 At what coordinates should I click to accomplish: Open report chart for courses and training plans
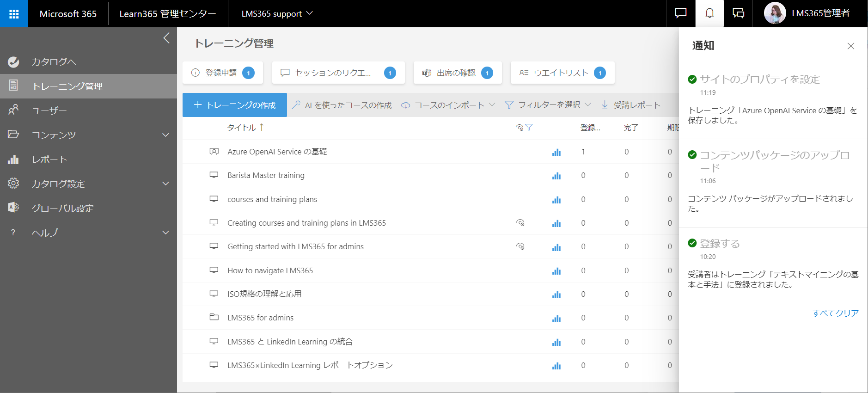pyautogui.click(x=556, y=200)
